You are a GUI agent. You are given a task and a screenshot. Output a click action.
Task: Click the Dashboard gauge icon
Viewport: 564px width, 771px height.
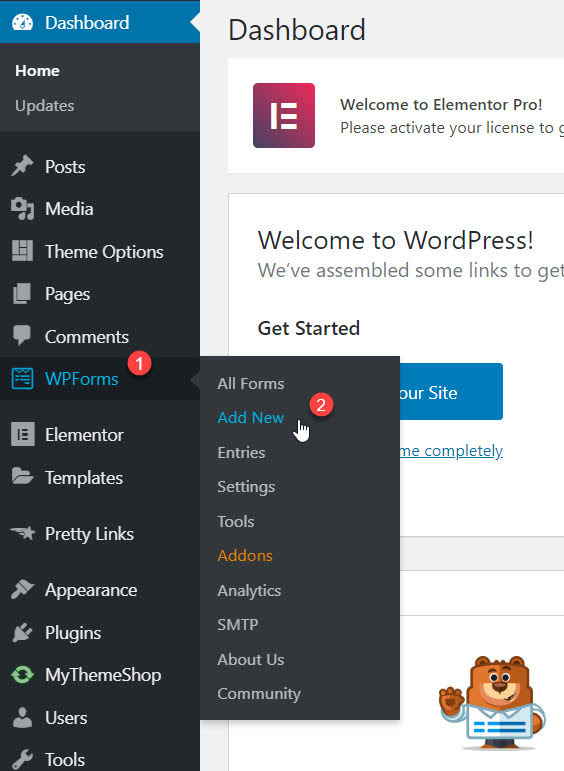pos(22,23)
